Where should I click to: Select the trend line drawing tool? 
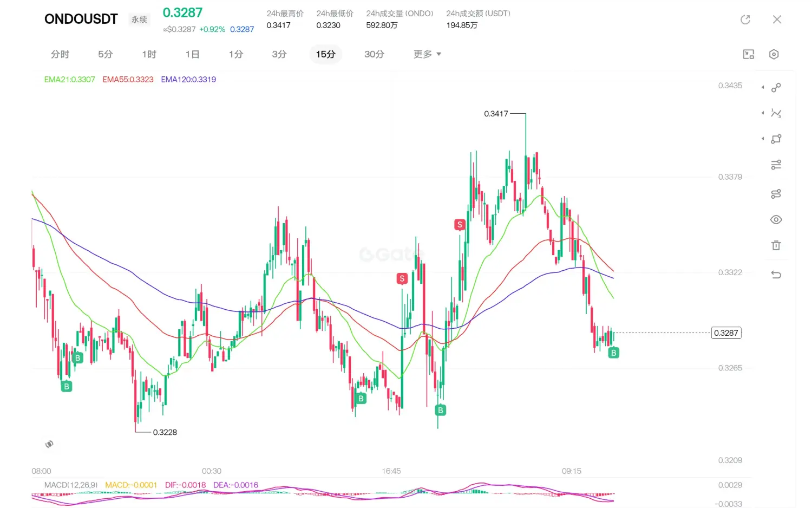pos(776,87)
